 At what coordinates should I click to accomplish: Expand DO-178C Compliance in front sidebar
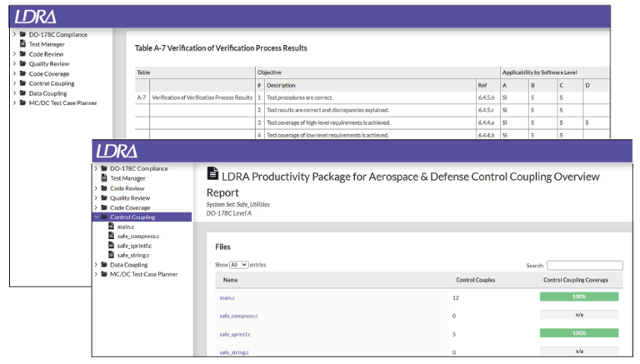[x=96, y=168]
